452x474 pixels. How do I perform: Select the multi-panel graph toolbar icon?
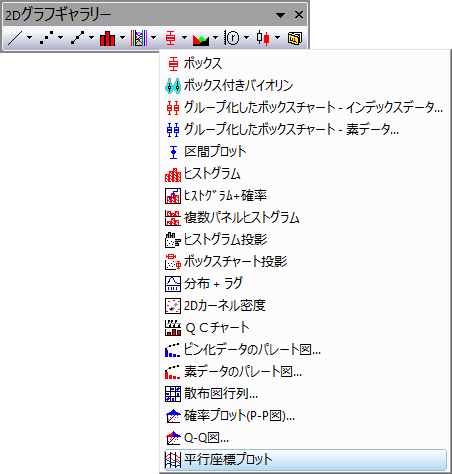139,38
